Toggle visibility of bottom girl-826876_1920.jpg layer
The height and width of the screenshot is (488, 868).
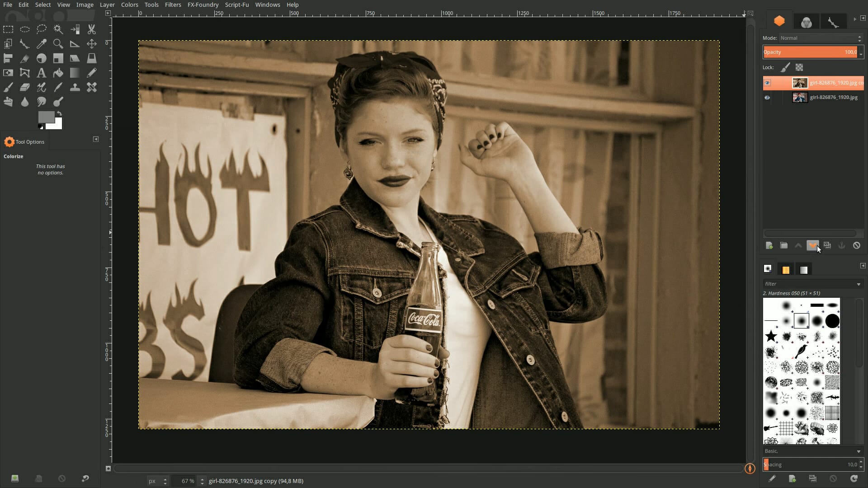pos(767,97)
